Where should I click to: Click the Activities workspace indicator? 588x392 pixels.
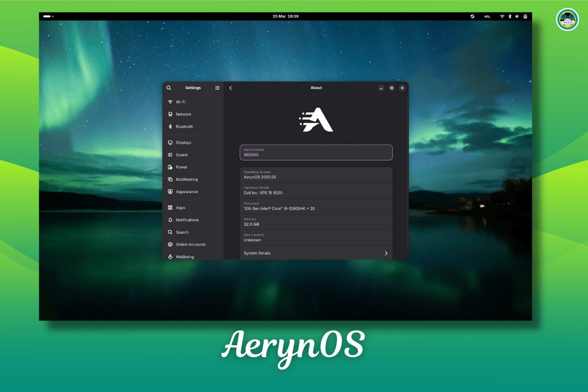click(x=48, y=16)
